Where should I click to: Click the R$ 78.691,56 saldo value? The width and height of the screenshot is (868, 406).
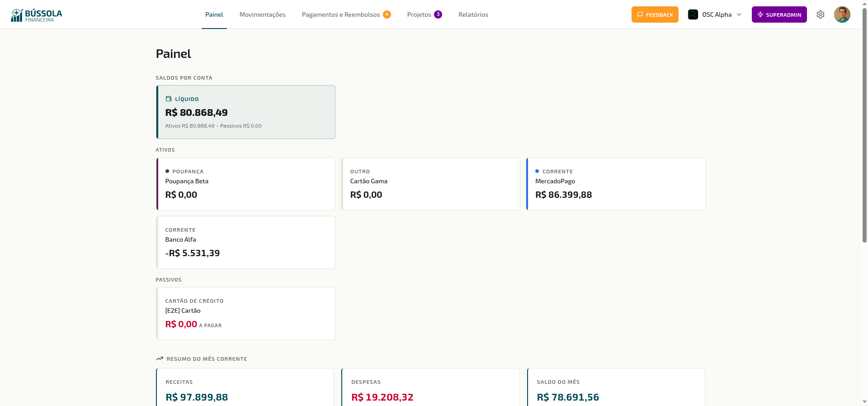pyautogui.click(x=568, y=397)
